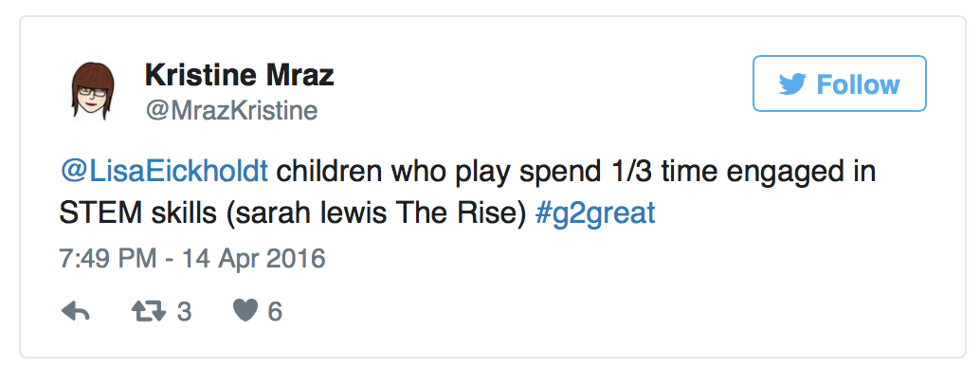Visit the @MrazKristine handle

point(231,111)
